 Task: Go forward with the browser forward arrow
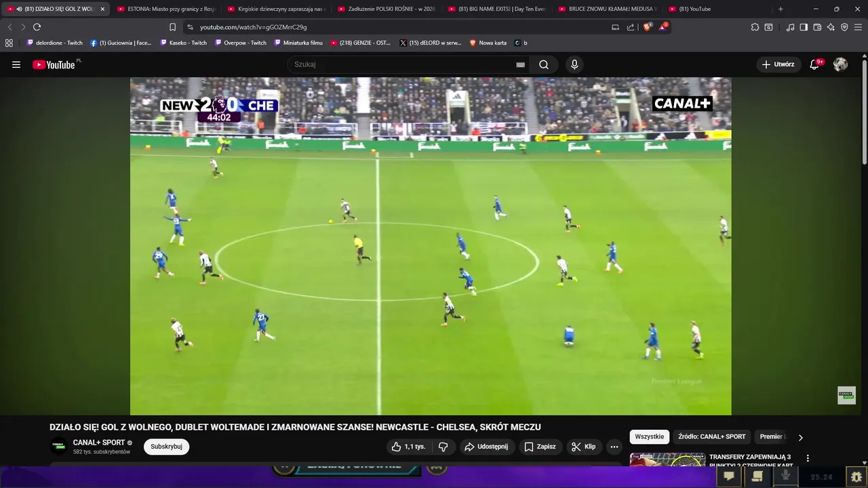click(x=22, y=27)
